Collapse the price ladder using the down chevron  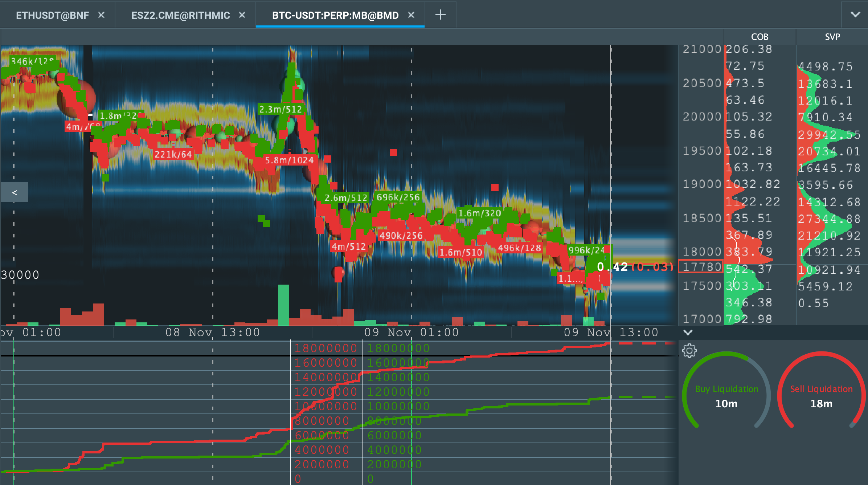click(x=688, y=333)
